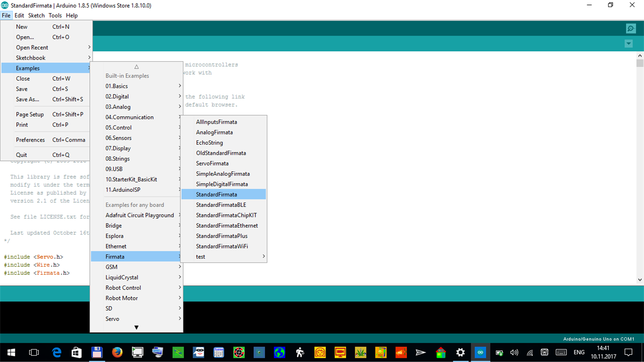
Task: Choose New from the File menu
Action: point(47,27)
